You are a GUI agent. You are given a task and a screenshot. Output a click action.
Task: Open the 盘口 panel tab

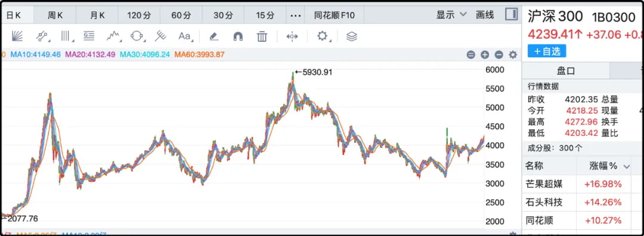(x=565, y=71)
